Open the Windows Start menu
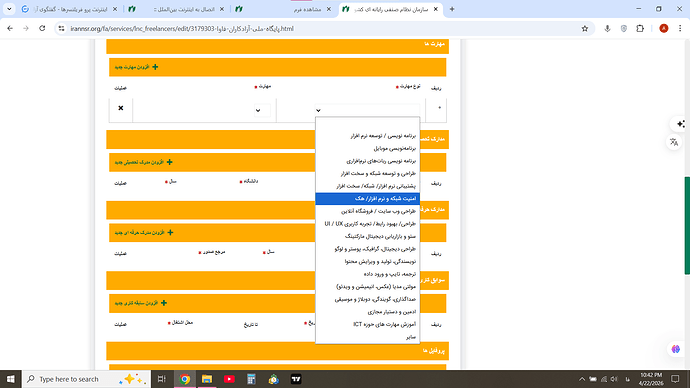This screenshot has height=388, width=690. tap(11, 379)
